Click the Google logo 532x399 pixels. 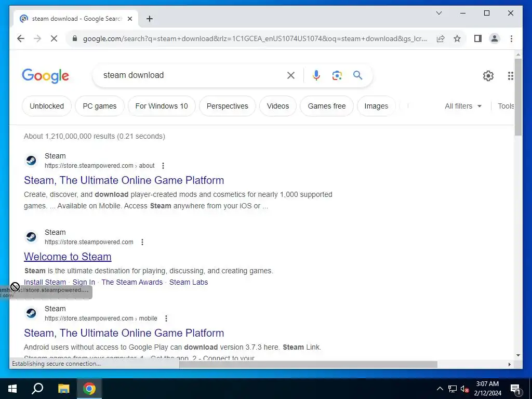pos(46,76)
